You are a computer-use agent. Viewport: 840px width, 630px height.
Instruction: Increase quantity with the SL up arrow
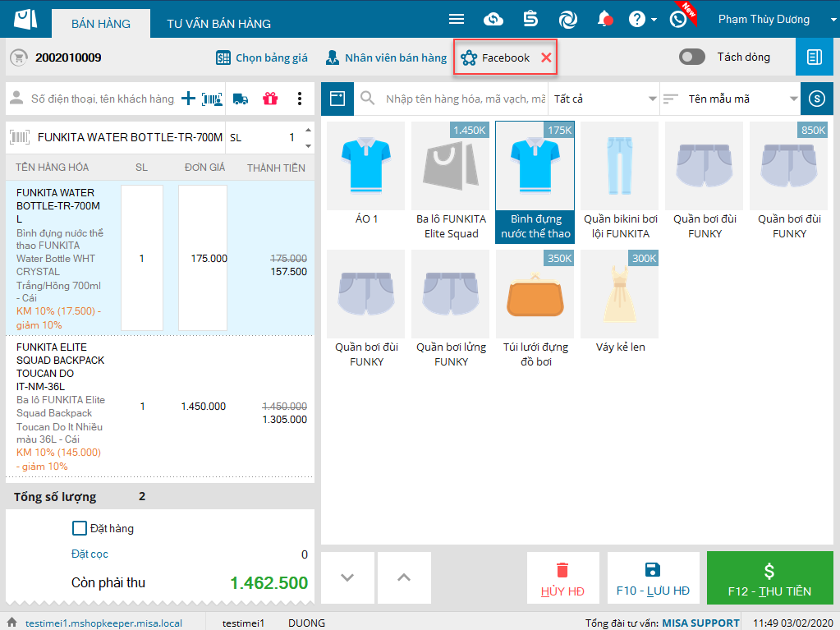(x=308, y=130)
